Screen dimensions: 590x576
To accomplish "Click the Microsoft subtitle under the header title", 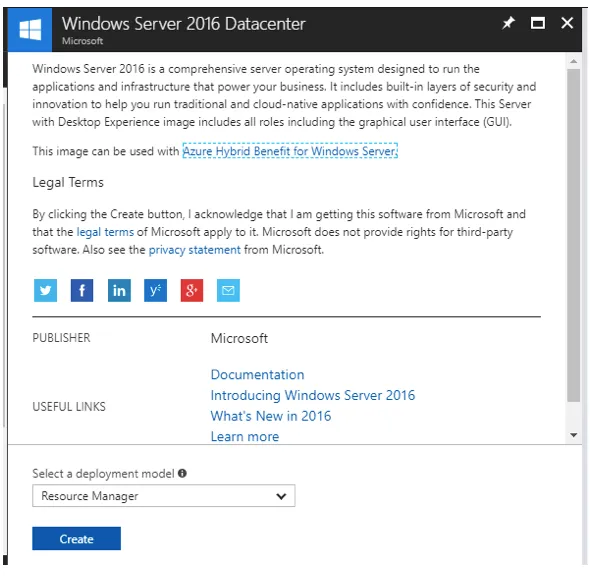I will 82,41.
